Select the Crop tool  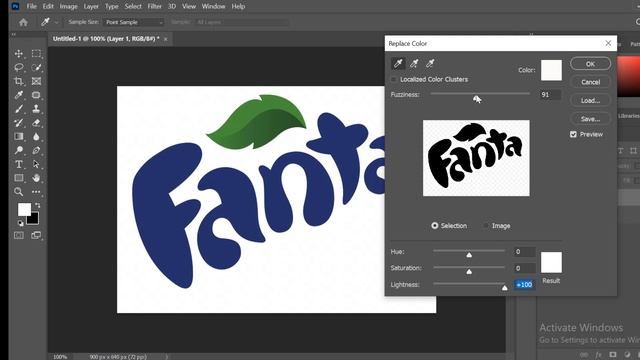pyautogui.click(x=19, y=81)
